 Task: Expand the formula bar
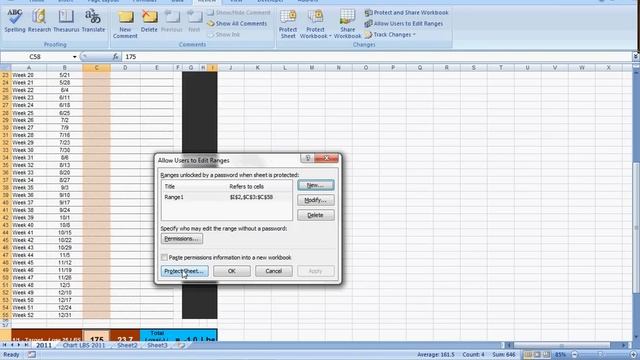(636, 57)
